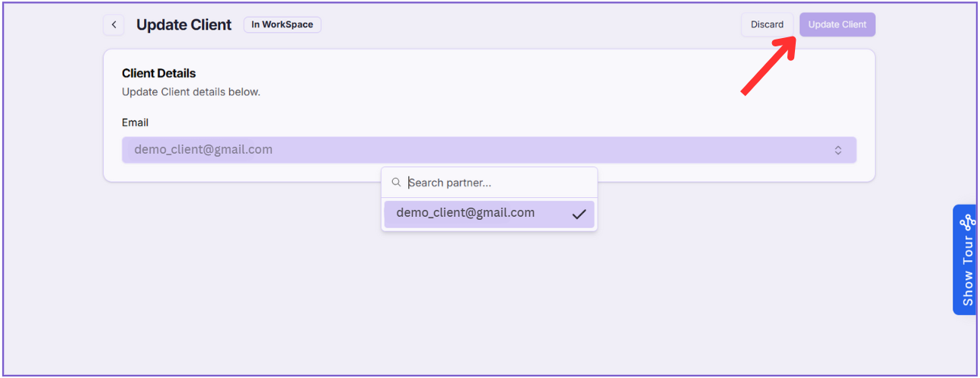The width and height of the screenshot is (980, 378).
Task: Click the Email field label
Action: click(135, 122)
